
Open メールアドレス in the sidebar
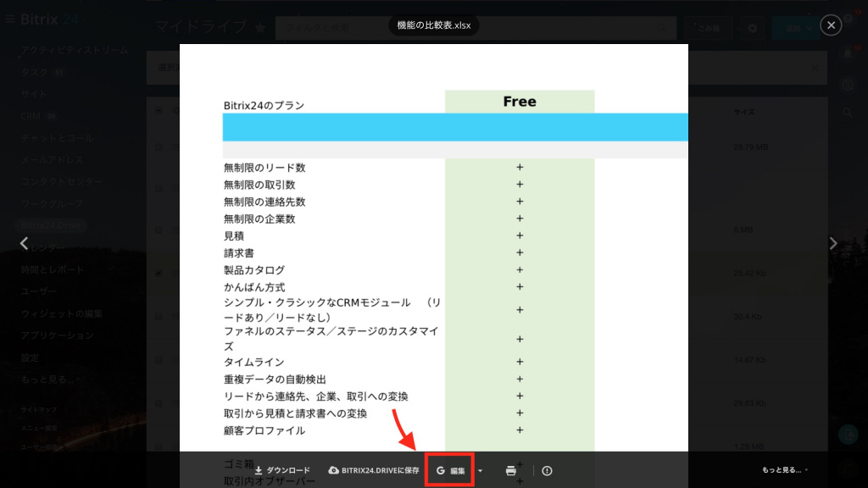point(52,160)
